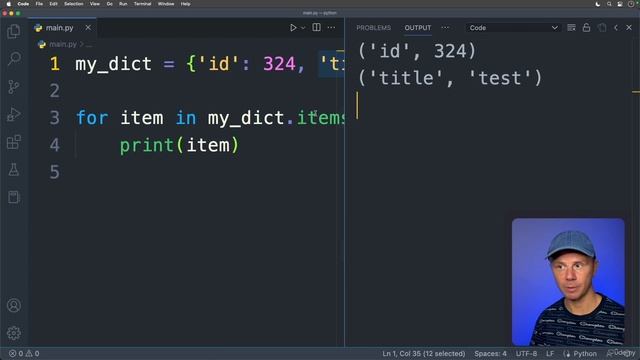
Task: Open the Terminal menu
Action: pos(142,4)
